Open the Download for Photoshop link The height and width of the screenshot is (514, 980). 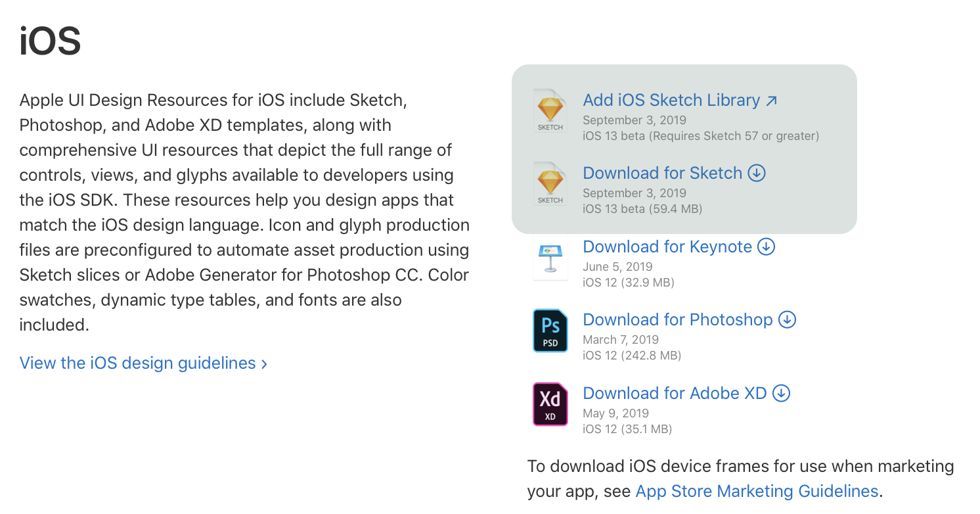click(677, 320)
